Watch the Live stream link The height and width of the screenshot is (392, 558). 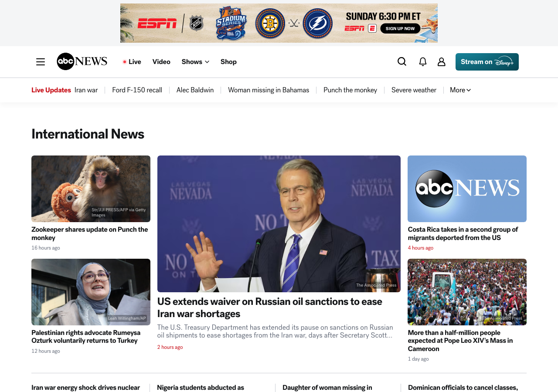(x=132, y=62)
